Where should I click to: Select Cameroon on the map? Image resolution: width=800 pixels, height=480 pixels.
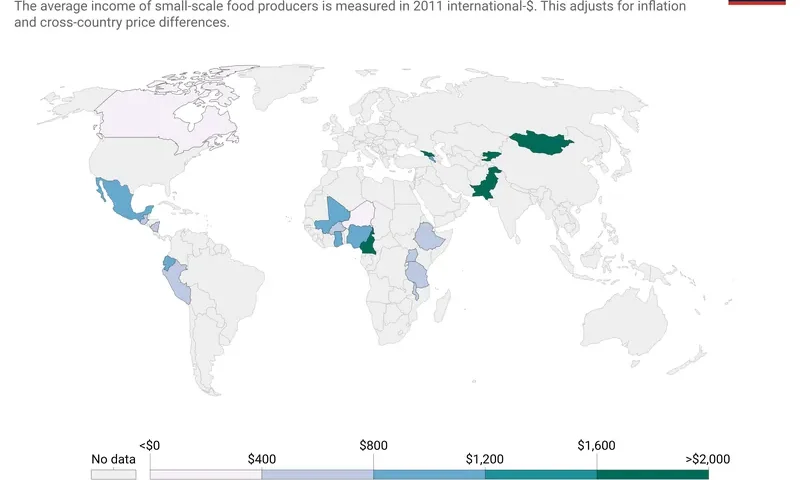click(x=369, y=244)
